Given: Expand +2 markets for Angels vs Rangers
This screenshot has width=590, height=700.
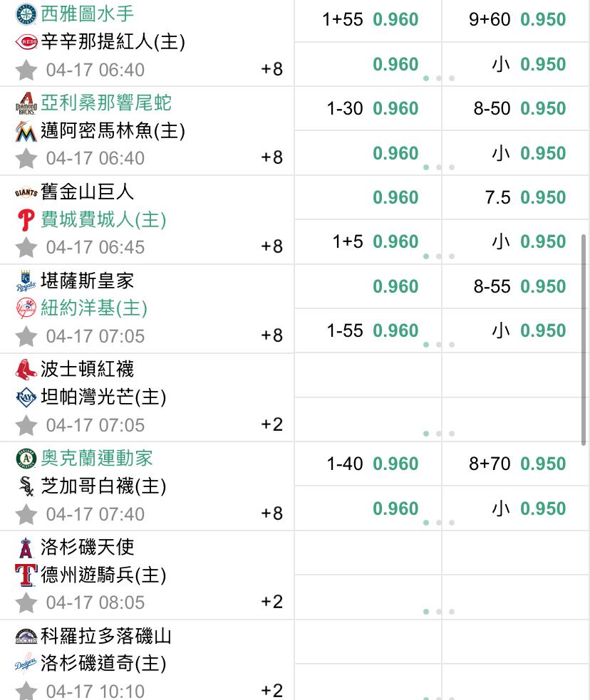Looking at the screenshot, I should pos(271,602).
